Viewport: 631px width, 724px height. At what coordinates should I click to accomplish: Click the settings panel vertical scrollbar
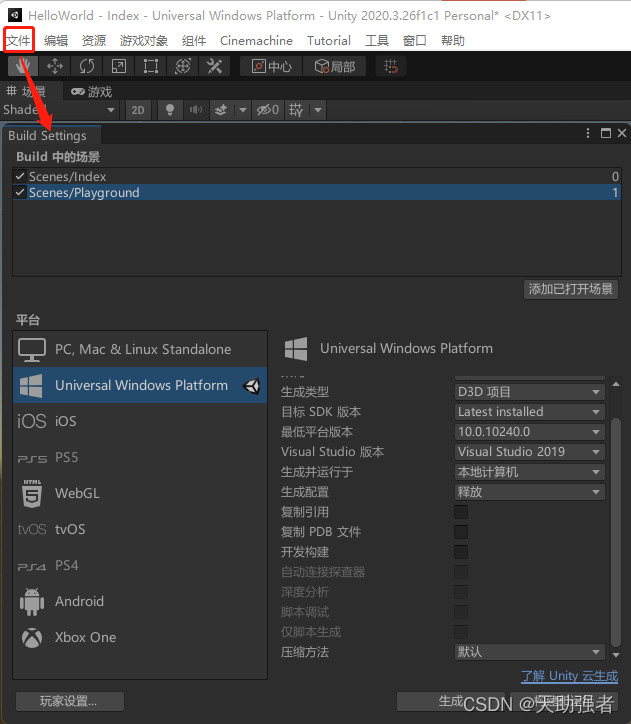point(616,533)
